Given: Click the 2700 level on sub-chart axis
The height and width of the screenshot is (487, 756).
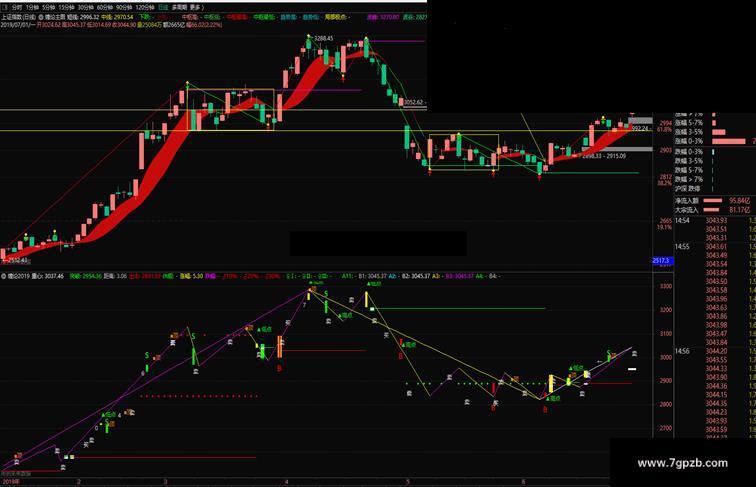Looking at the screenshot, I should point(666,428).
